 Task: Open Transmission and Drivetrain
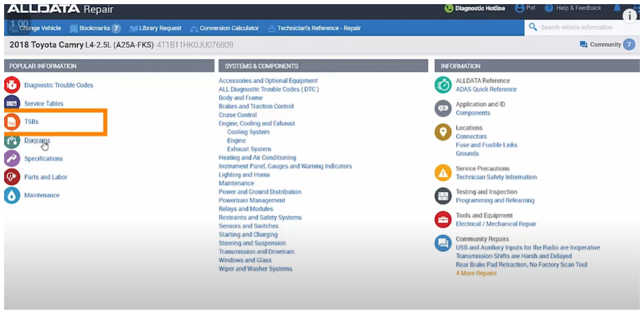[x=256, y=252]
